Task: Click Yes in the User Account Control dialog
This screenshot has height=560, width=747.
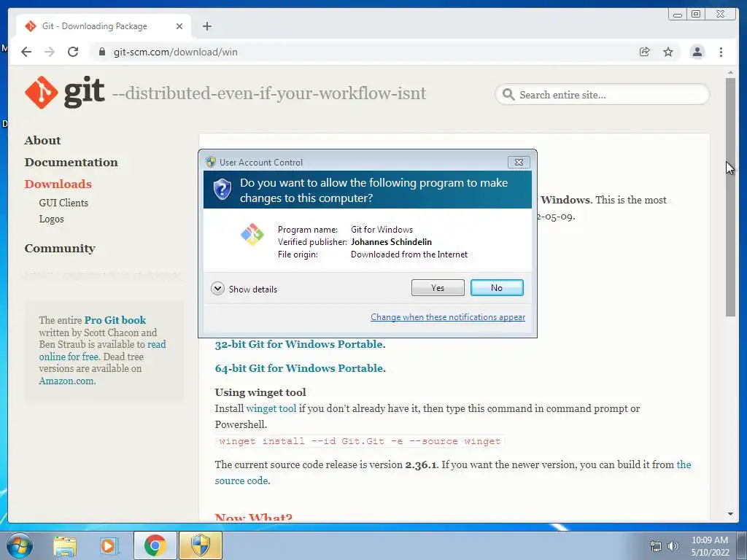Action: tap(438, 287)
